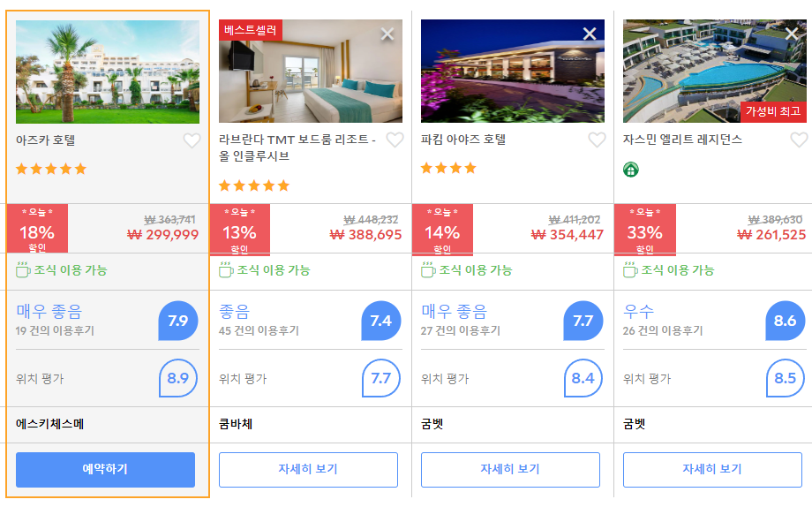The height and width of the screenshot is (507, 812).
Task: Click the 7.9 rating badge
Action: pos(178,321)
